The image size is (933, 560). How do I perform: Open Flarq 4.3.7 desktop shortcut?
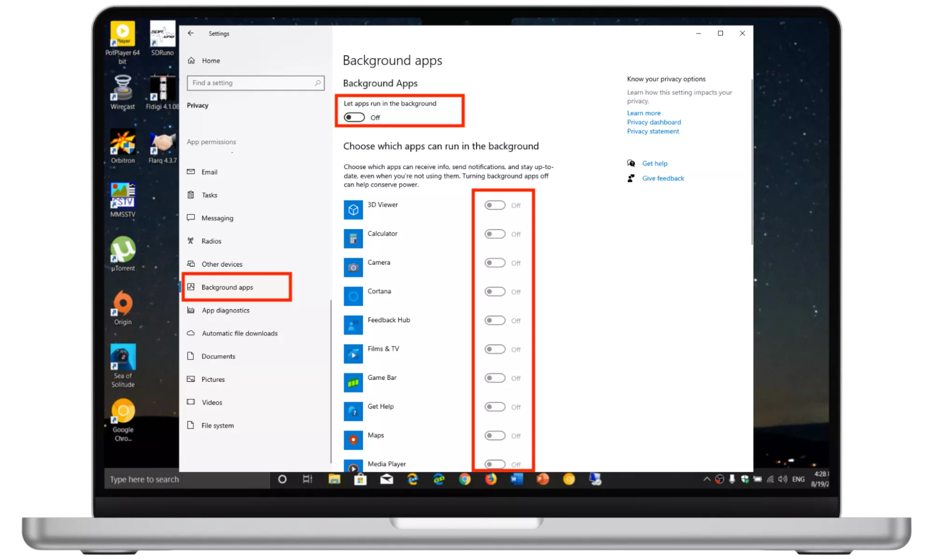point(162,146)
